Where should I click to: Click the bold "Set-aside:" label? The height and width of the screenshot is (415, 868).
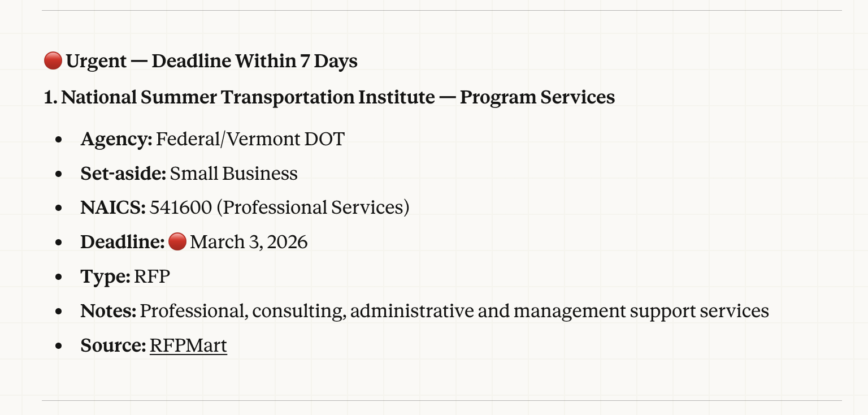pyautogui.click(x=123, y=174)
